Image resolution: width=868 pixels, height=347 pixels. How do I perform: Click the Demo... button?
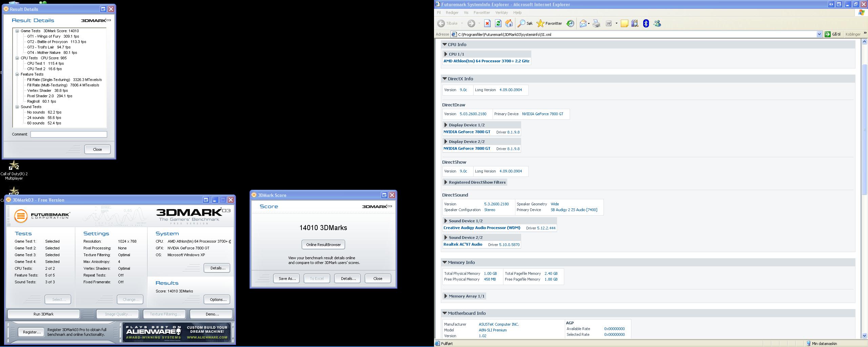click(x=212, y=314)
